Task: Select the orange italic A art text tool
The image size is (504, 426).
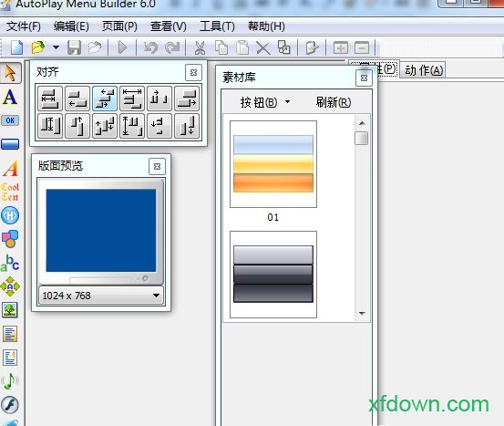Action: 10,169
